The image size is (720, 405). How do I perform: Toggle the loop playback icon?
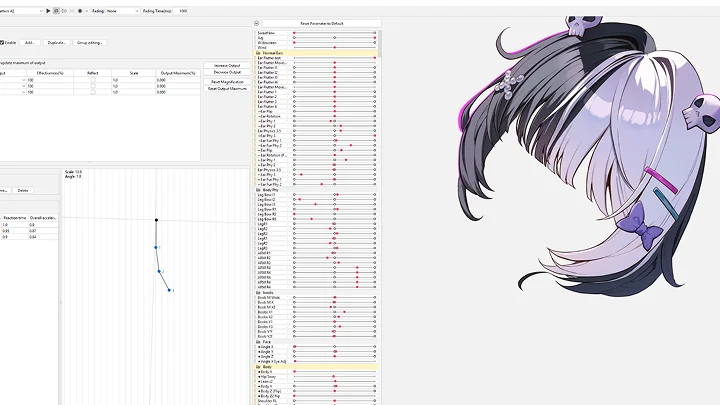click(56, 11)
